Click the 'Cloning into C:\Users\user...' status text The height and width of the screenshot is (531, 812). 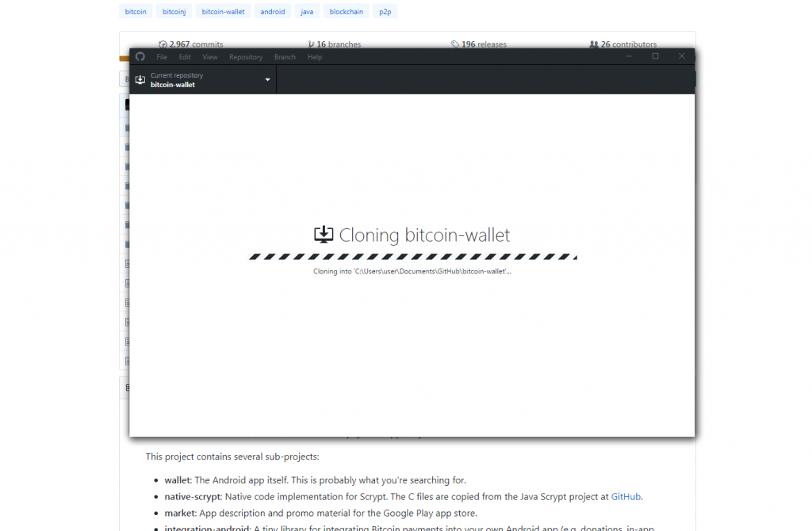click(412, 271)
